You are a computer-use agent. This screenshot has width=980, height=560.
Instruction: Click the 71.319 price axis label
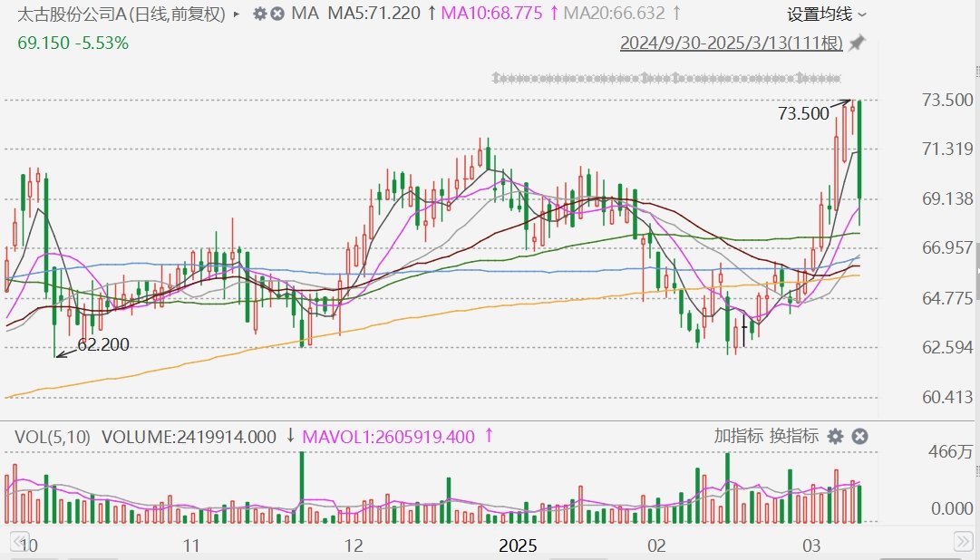click(x=947, y=149)
